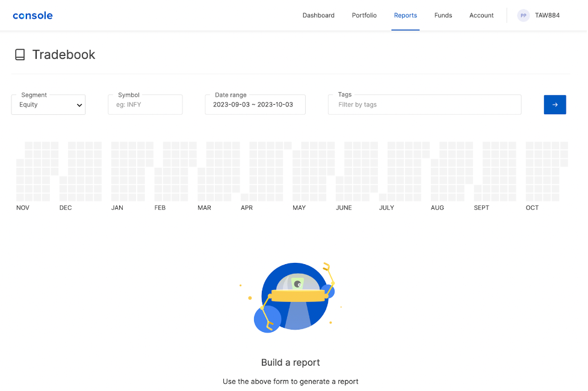Open the Dashboard tab

click(x=318, y=16)
